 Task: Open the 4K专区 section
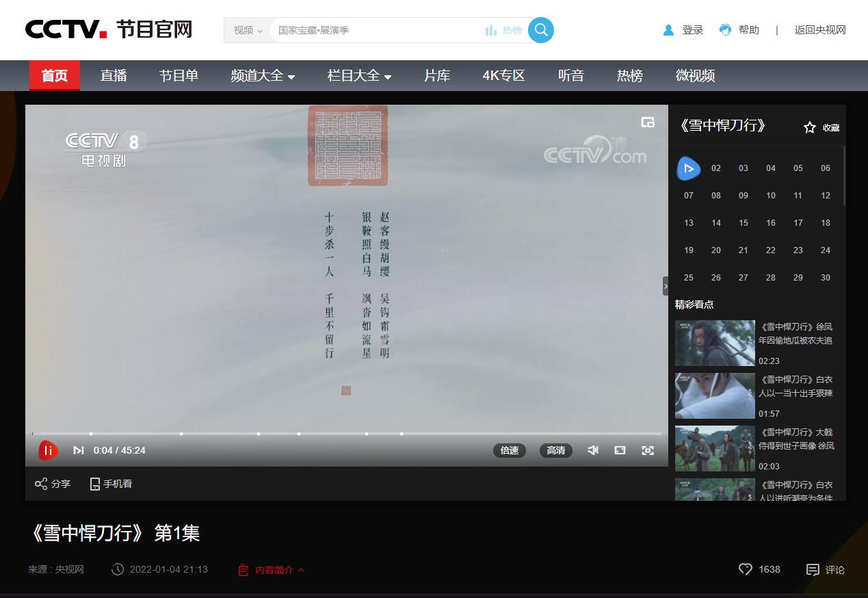502,76
